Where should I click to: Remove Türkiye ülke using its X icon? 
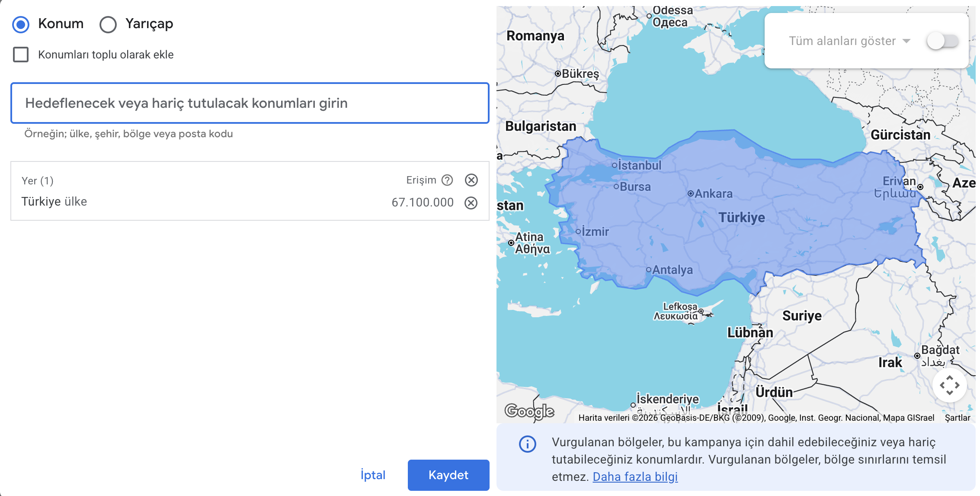tap(471, 202)
